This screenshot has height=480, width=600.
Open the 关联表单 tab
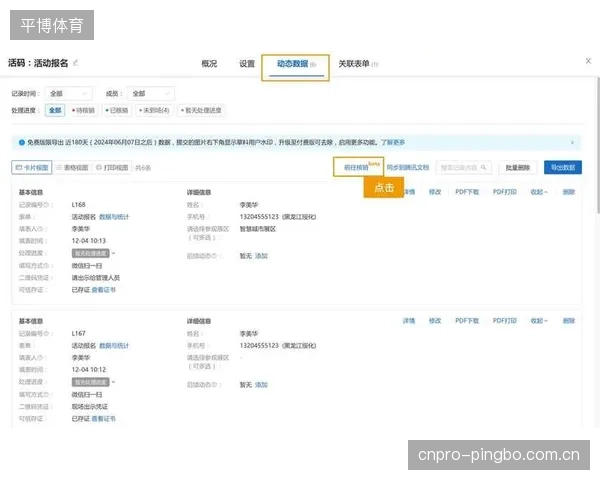pos(357,64)
